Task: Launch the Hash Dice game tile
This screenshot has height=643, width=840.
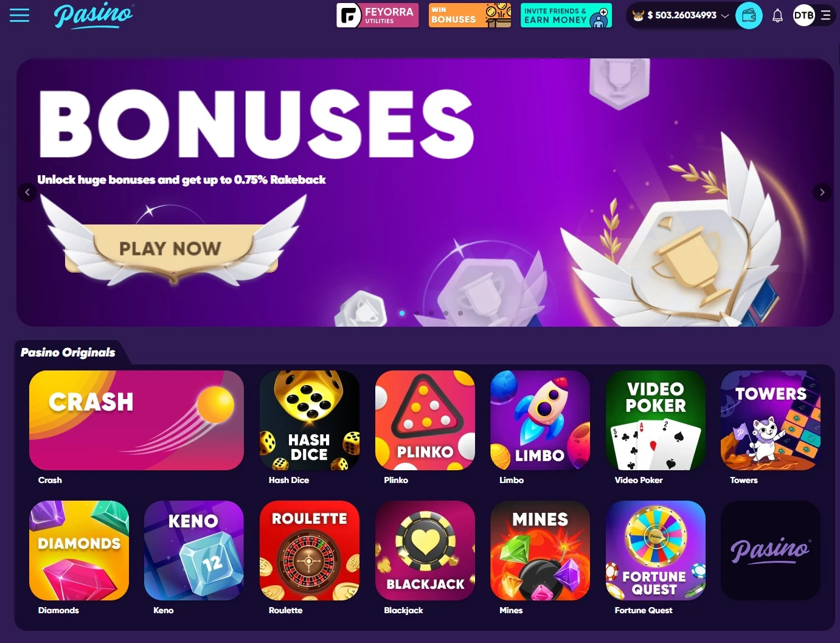Action: pos(309,420)
